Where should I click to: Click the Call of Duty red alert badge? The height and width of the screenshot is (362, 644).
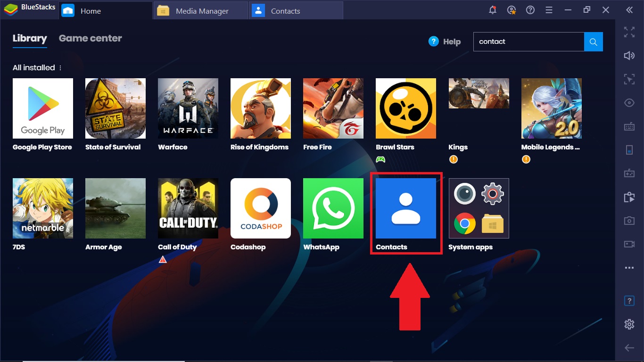163,259
